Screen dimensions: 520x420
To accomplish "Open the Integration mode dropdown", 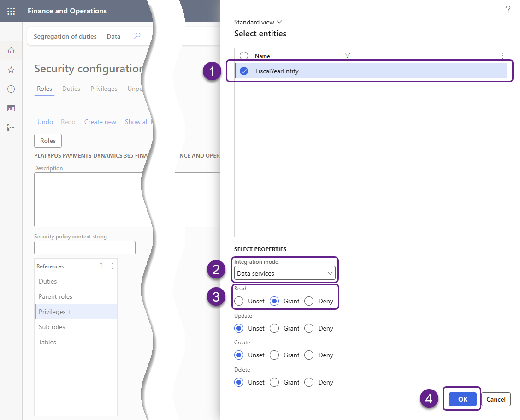I will (x=284, y=273).
